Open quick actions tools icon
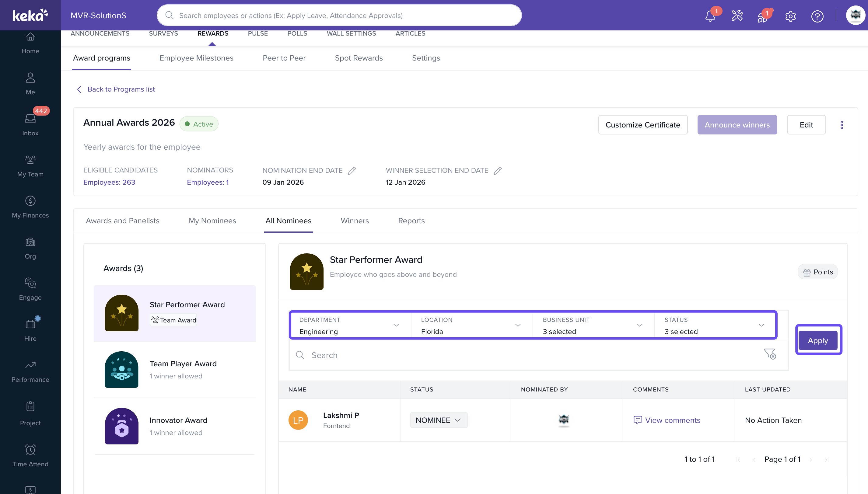Screen dimensions: 868x494 pyautogui.click(x=737, y=16)
